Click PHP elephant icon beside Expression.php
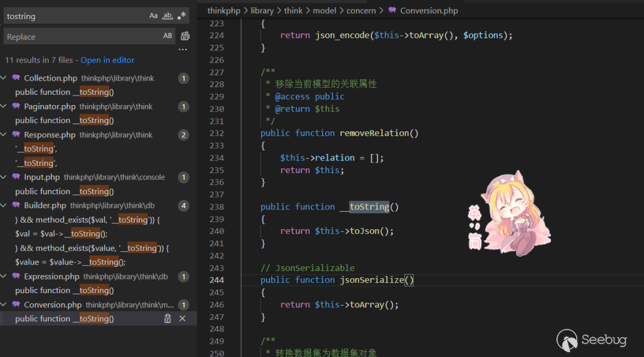The height and width of the screenshot is (357, 644). point(16,276)
